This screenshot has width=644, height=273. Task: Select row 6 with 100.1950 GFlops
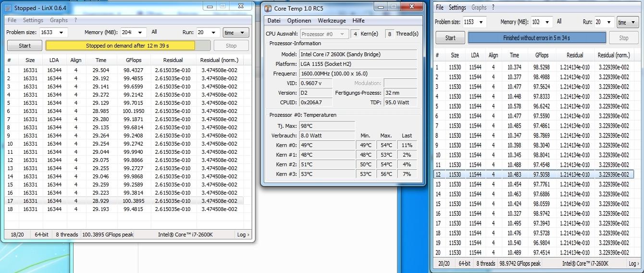124,111
